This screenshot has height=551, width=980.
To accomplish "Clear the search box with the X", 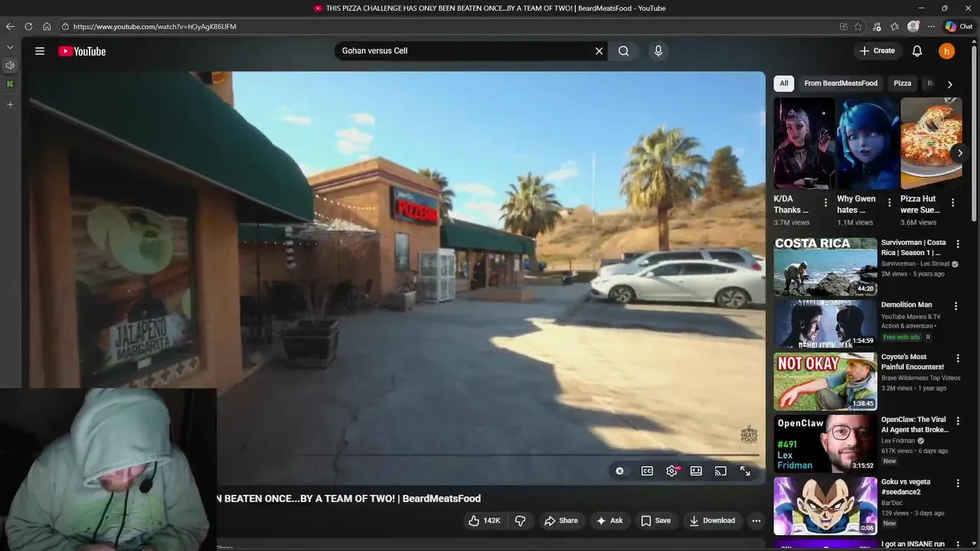I will (599, 51).
